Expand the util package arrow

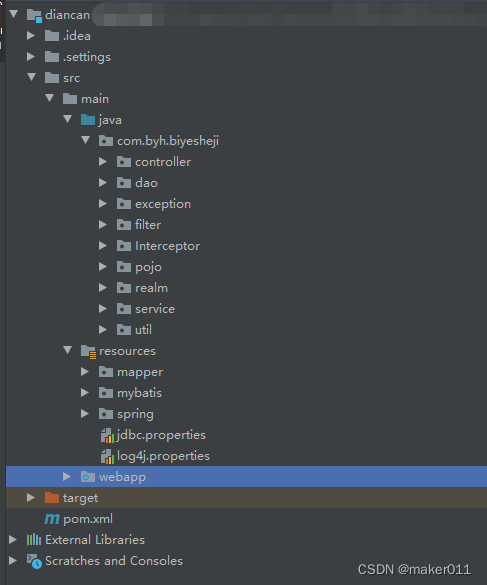(x=103, y=329)
